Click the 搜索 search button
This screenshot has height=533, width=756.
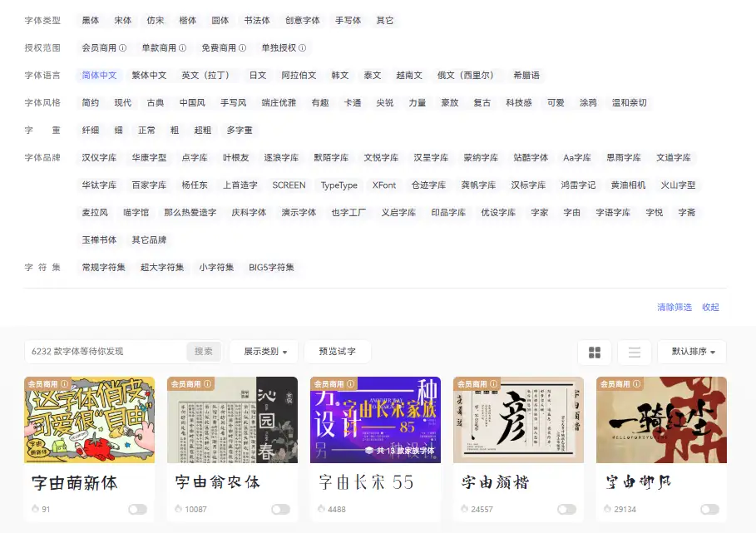(204, 352)
